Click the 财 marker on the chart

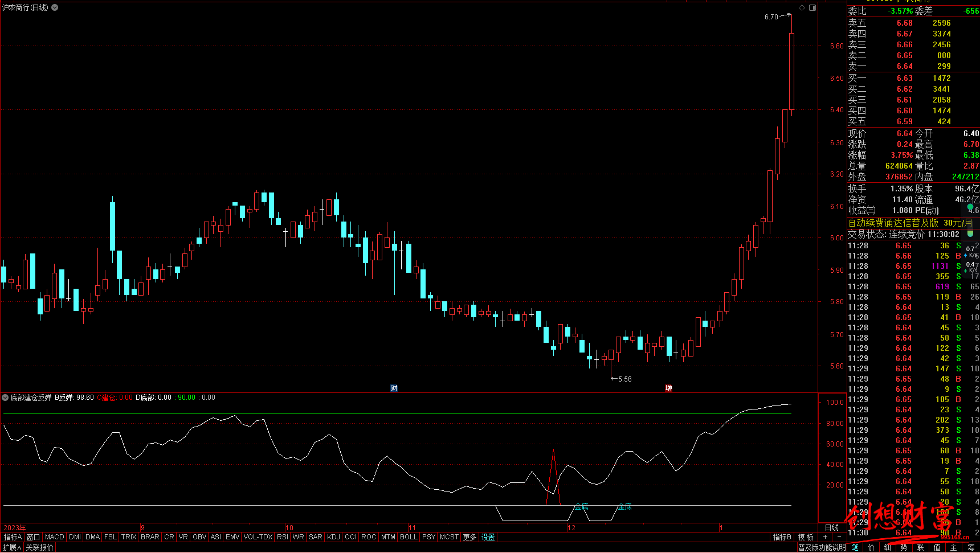pyautogui.click(x=394, y=388)
